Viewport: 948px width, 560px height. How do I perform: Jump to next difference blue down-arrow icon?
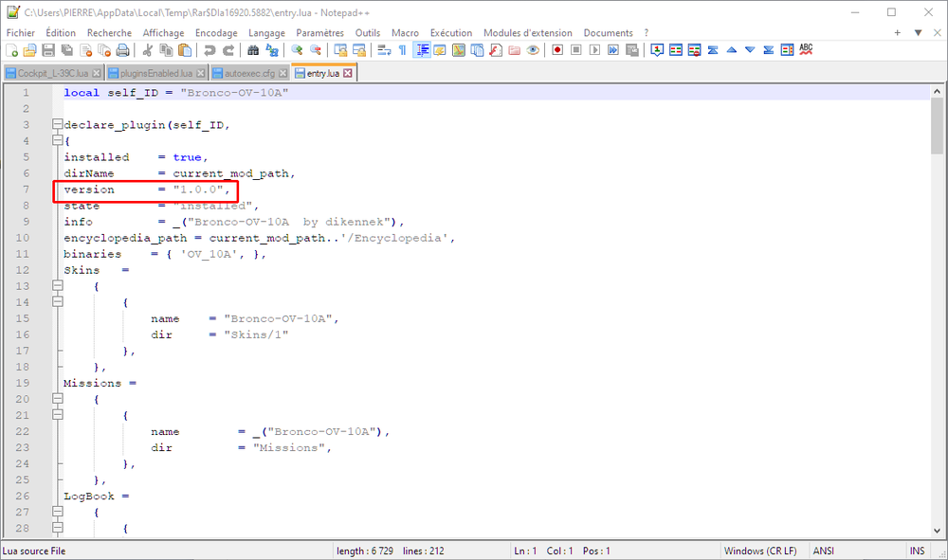[750, 50]
